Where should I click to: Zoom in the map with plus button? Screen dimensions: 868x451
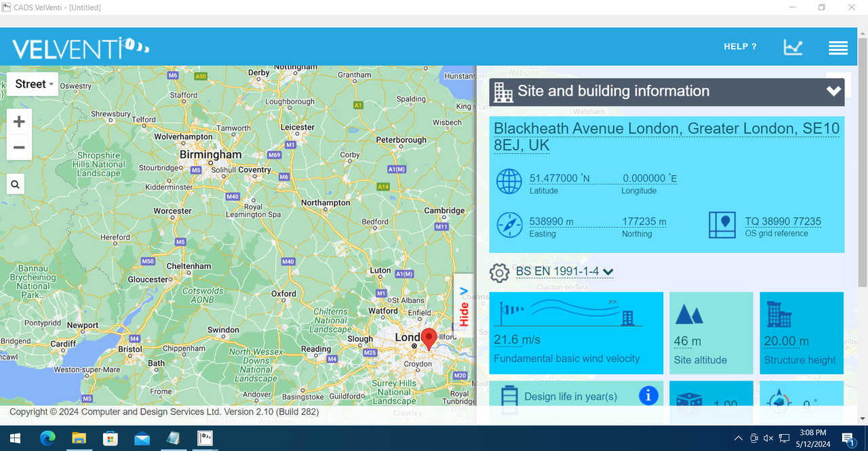tap(19, 122)
